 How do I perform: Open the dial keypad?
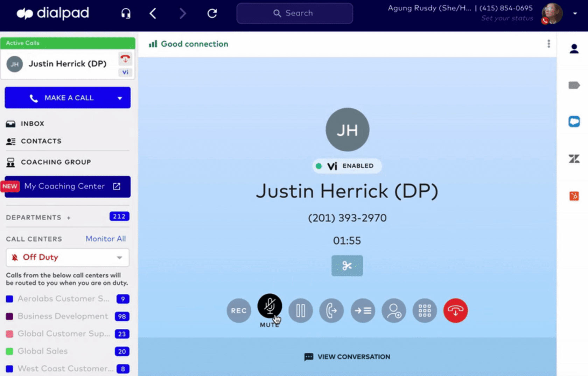pyautogui.click(x=425, y=310)
